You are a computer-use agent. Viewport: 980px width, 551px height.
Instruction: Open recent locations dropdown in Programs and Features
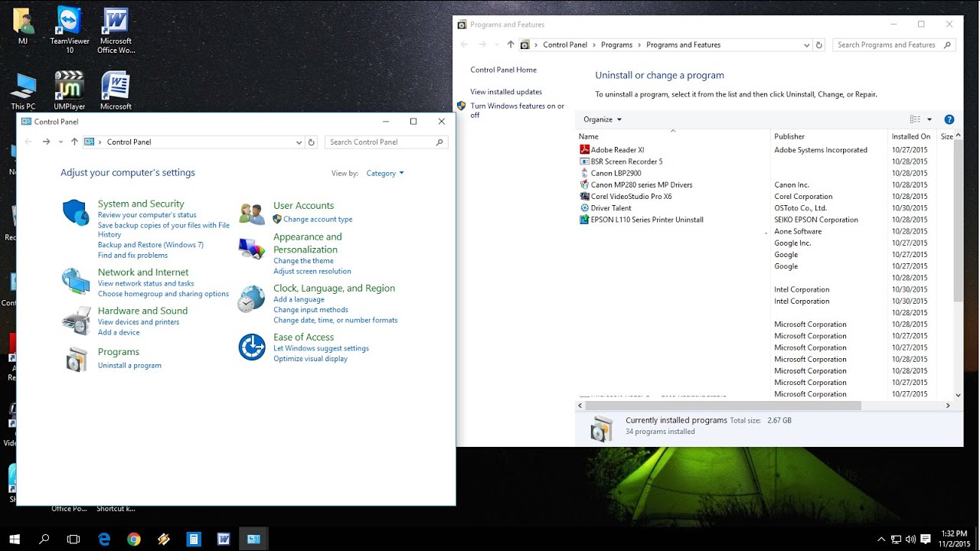(496, 44)
